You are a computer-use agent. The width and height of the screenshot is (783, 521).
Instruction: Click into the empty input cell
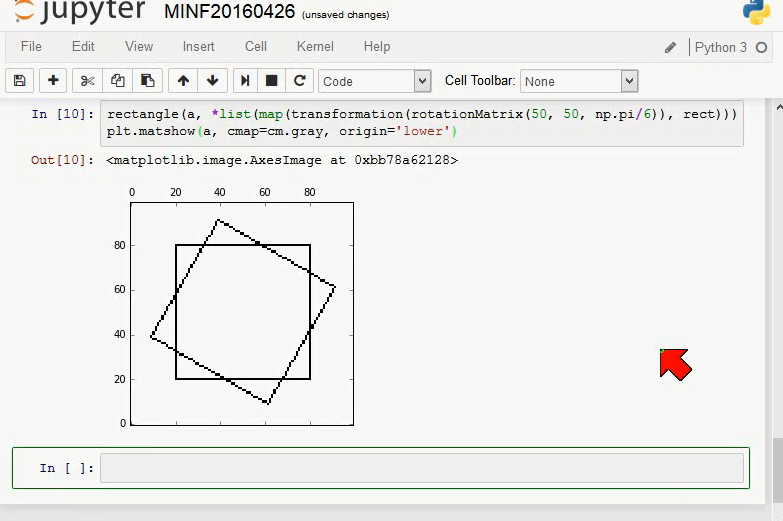pos(422,468)
